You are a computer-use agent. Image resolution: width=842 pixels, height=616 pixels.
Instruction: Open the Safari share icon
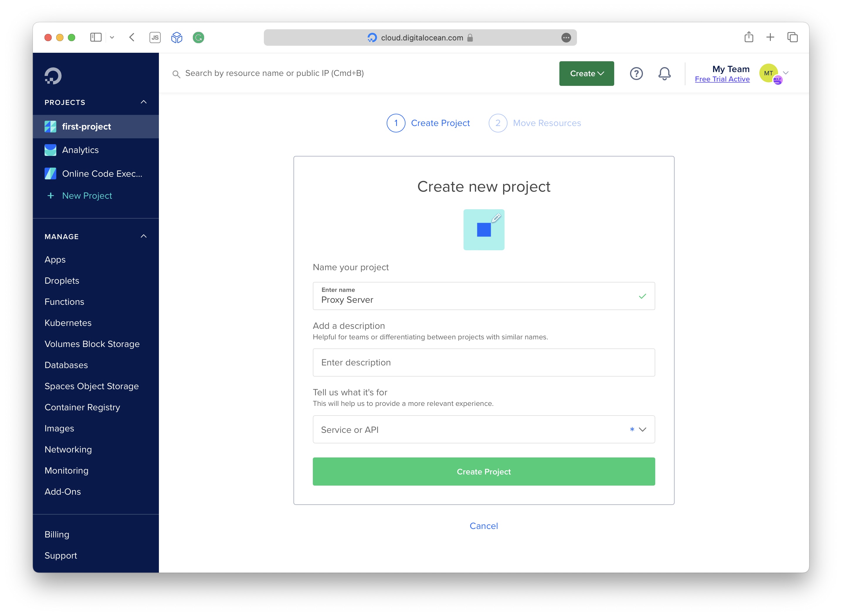pos(749,37)
